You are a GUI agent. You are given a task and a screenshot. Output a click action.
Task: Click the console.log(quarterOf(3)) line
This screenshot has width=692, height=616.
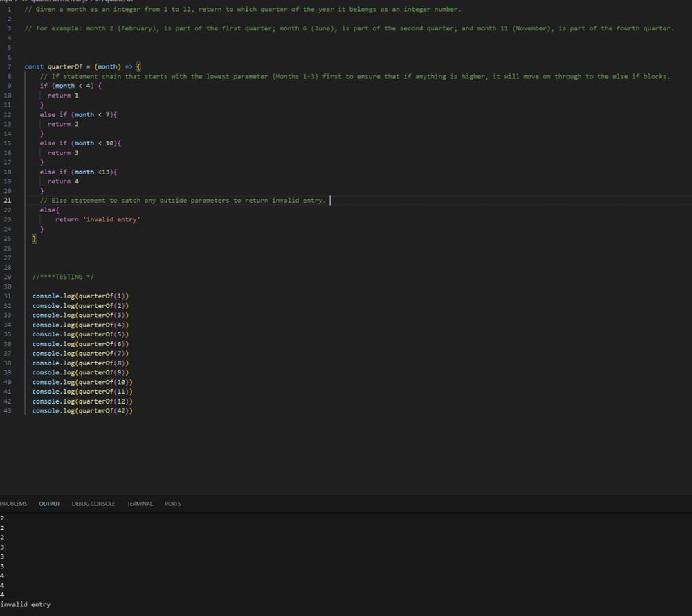tap(80, 315)
